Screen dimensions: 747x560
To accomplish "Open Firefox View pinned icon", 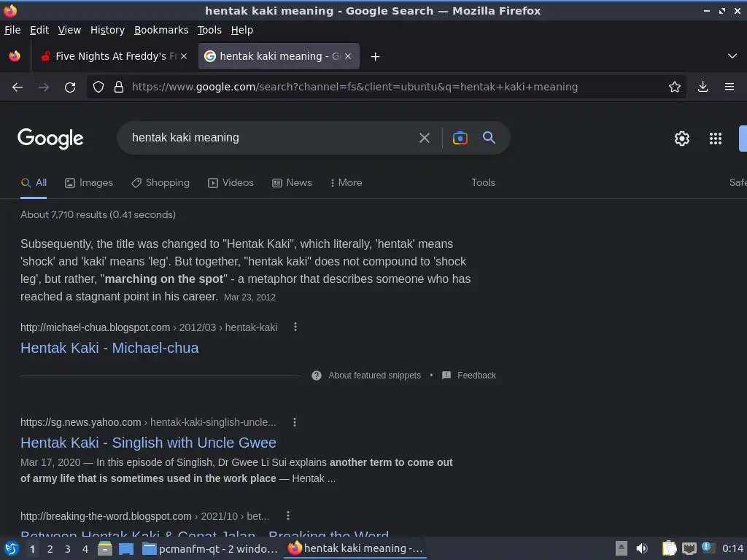I will [15, 56].
